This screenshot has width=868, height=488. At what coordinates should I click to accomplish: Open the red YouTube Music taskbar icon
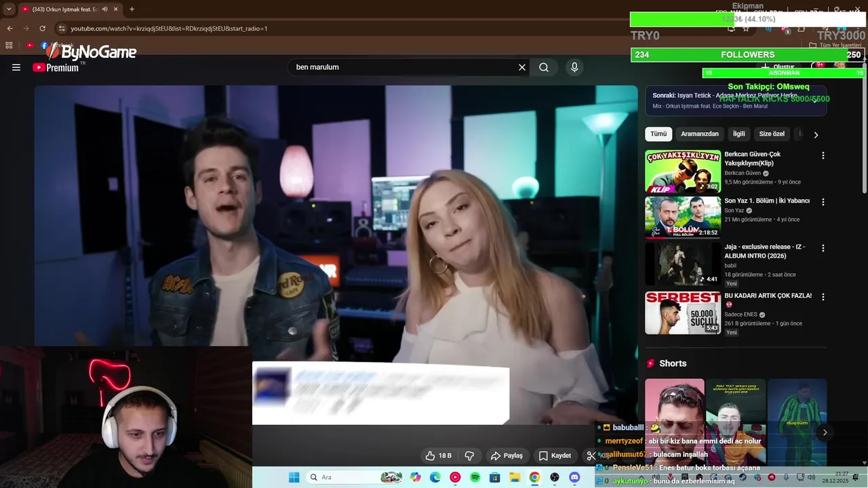pyautogui.click(x=455, y=477)
